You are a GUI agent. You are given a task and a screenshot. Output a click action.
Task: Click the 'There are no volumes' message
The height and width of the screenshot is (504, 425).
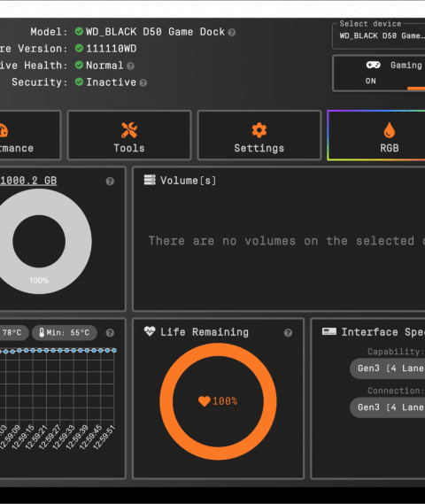[x=287, y=241]
